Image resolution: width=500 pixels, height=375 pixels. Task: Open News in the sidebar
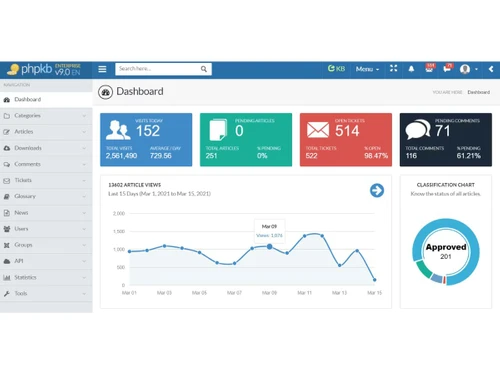(46, 213)
